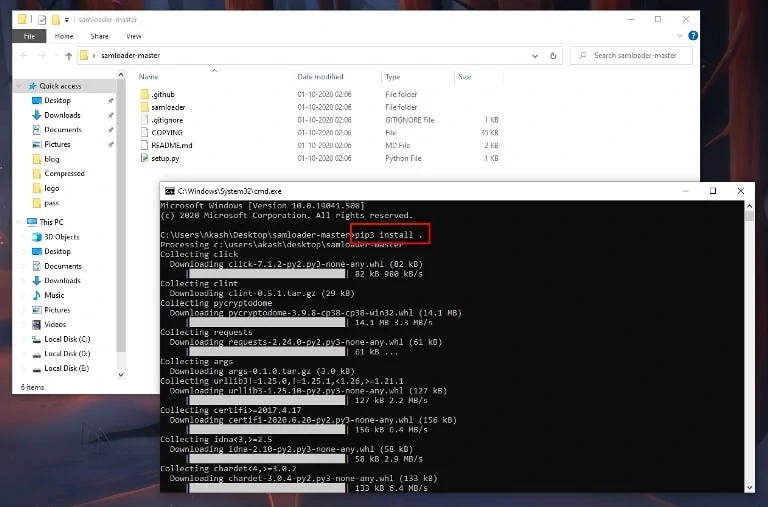Click the cmd.exe window system icon
Image resolution: width=768 pixels, height=507 pixels.
[x=169, y=191]
